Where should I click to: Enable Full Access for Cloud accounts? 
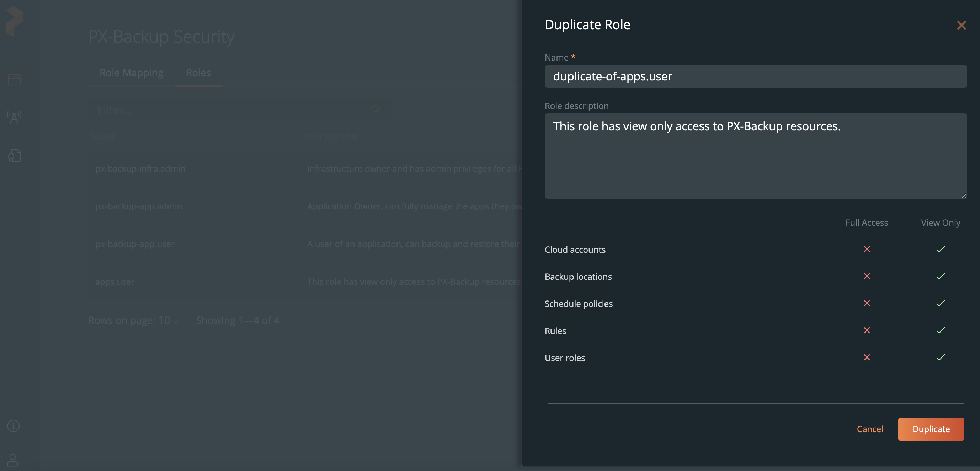point(867,249)
